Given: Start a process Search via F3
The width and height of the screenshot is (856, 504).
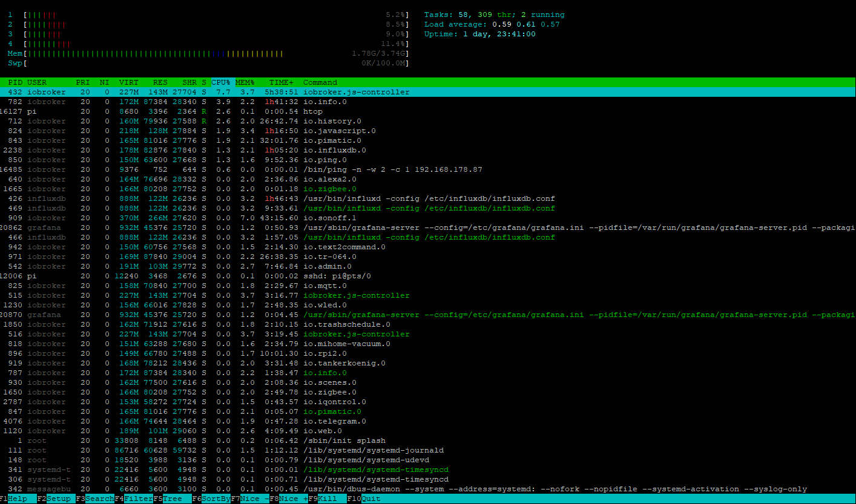Looking at the screenshot, I should 95,499.
